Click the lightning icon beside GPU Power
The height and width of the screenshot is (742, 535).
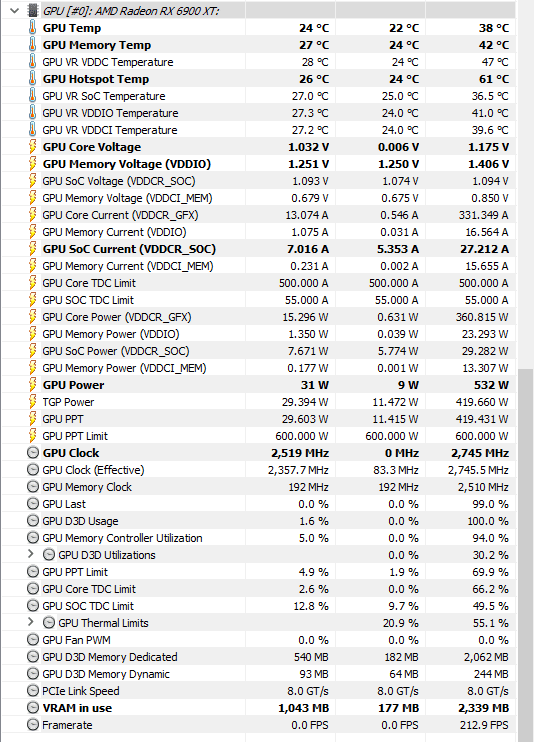pyautogui.click(x=32, y=385)
